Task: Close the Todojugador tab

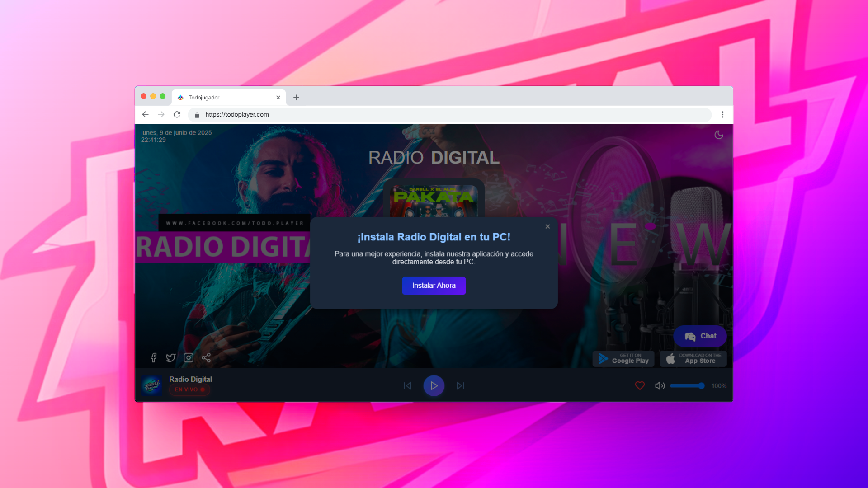Action: click(x=278, y=98)
